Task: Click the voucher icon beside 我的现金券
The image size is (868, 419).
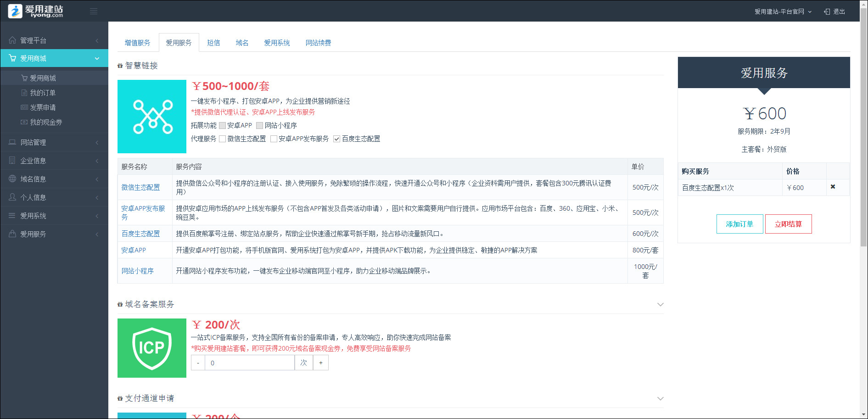Action: pos(24,122)
